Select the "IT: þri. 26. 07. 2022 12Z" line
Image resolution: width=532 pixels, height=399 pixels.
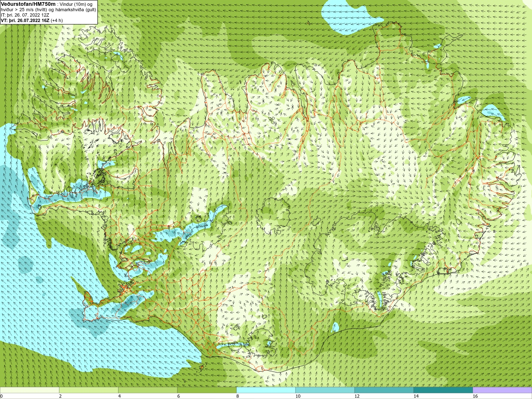click(x=25, y=15)
